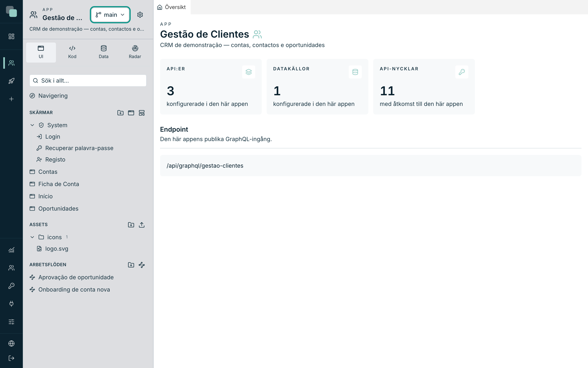The width and height of the screenshot is (588, 368).
Task: Click the /api/graphql/gestao-clientes endpoint path
Action: tap(205, 166)
